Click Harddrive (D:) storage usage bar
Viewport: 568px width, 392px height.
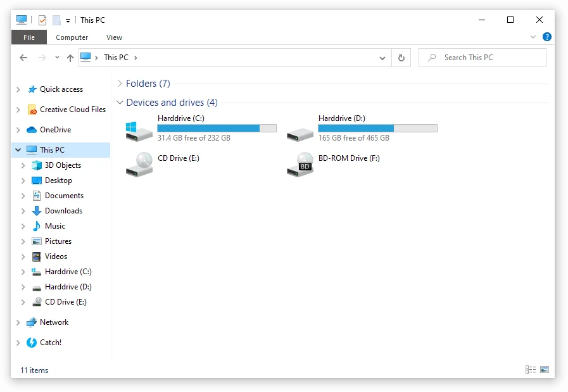point(377,129)
